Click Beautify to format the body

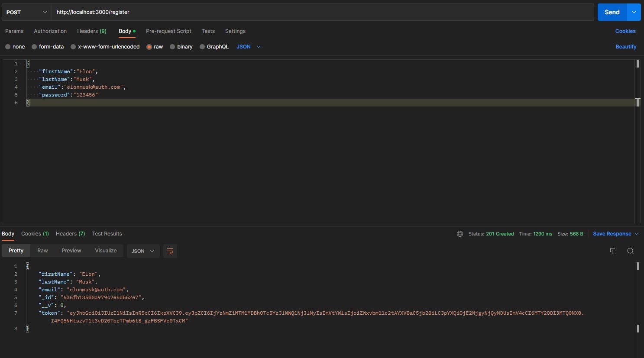coord(626,47)
